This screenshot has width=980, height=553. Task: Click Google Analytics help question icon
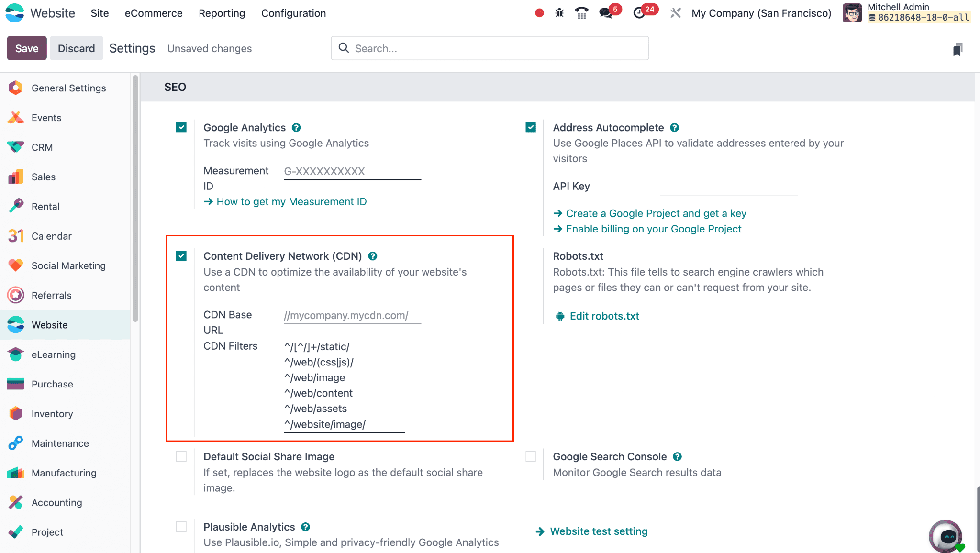tap(296, 128)
